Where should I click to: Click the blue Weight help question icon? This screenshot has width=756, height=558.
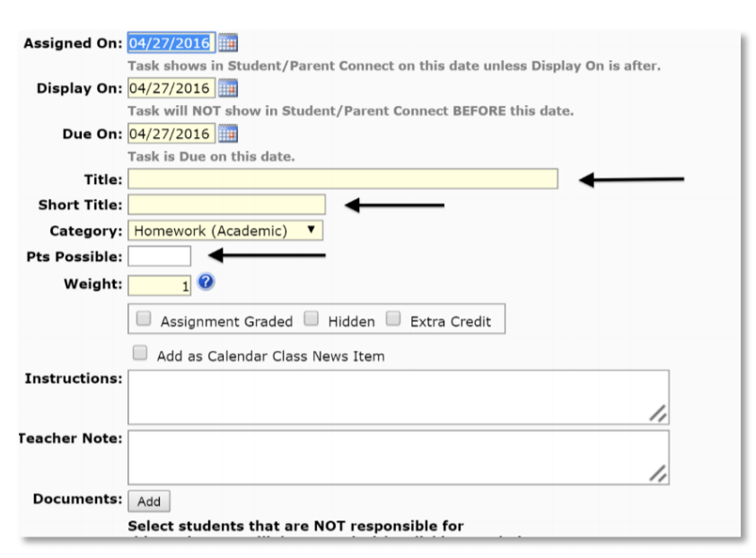(x=206, y=282)
